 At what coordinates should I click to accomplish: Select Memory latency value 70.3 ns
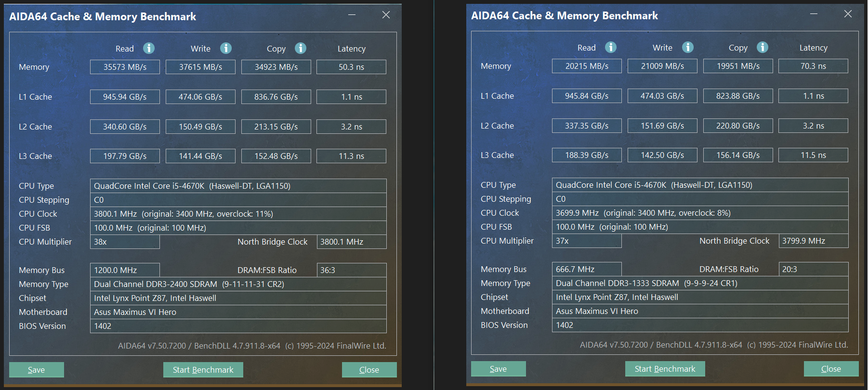(813, 66)
